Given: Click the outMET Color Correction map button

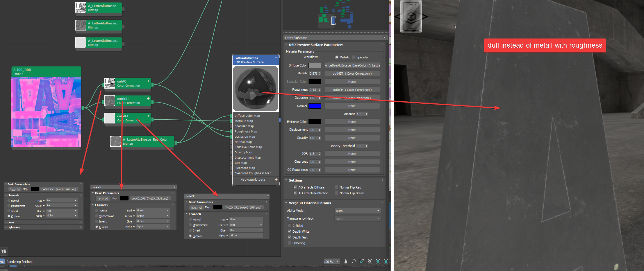Looking at the screenshot, I should [352, 73].
